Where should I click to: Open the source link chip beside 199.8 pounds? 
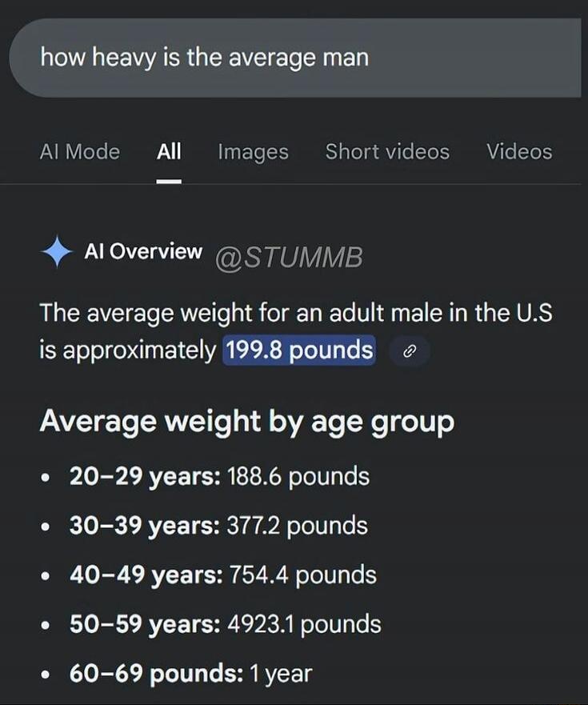pyautogui.click(x=410, y=350)
